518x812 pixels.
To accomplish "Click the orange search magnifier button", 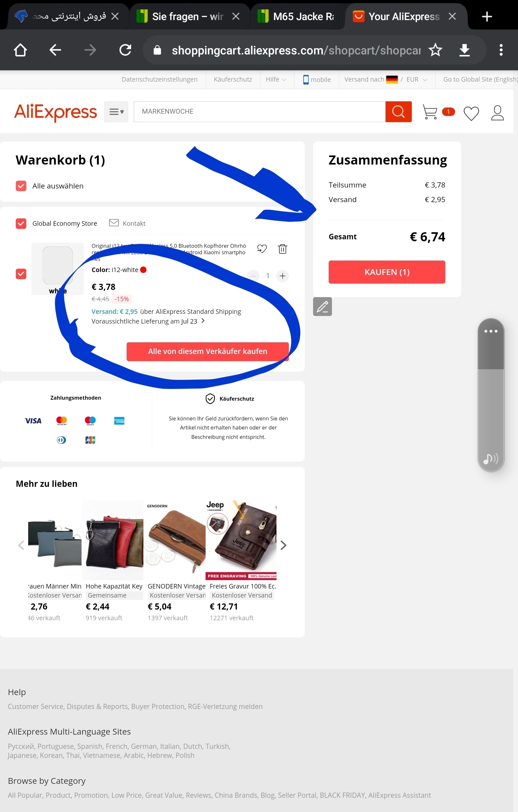I will 398,112.
